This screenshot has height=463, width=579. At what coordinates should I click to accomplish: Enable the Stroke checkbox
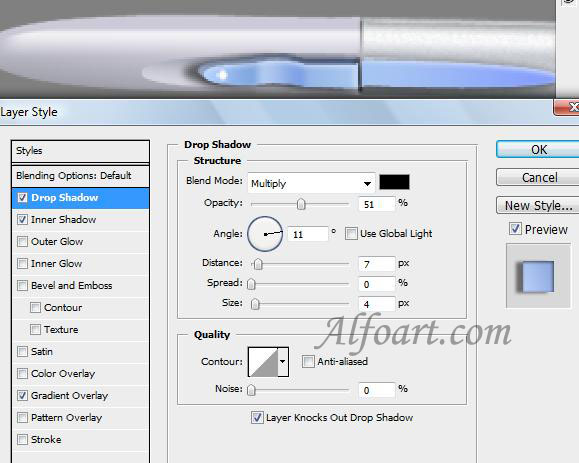point(22,439)
